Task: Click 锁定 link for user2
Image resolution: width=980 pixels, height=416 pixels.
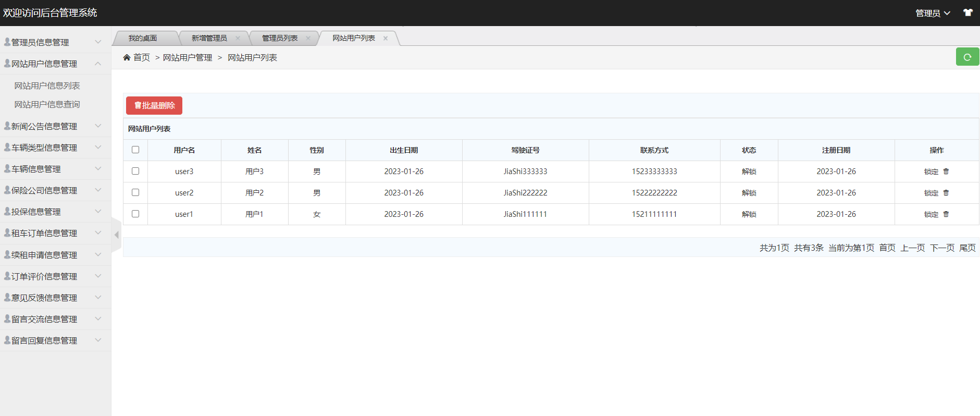Action: coord(931,193)
